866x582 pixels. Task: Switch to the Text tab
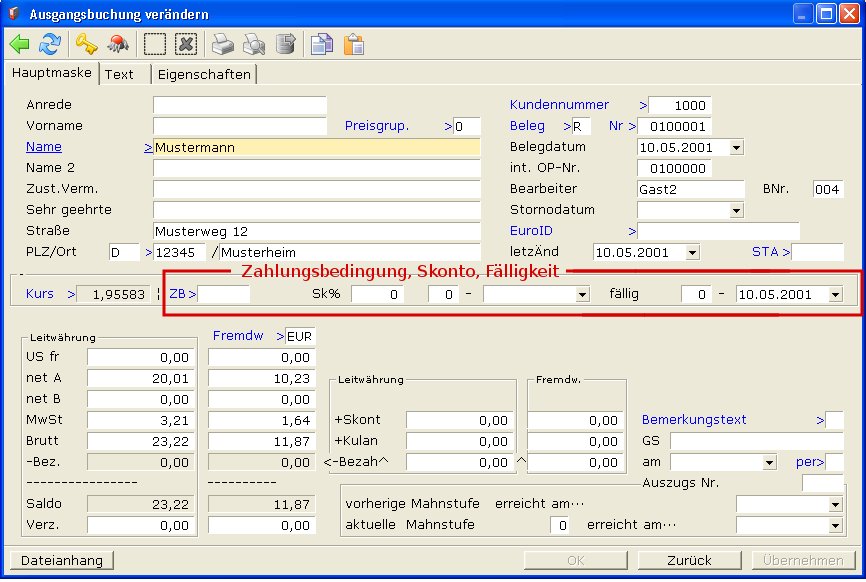coord(119,74)
